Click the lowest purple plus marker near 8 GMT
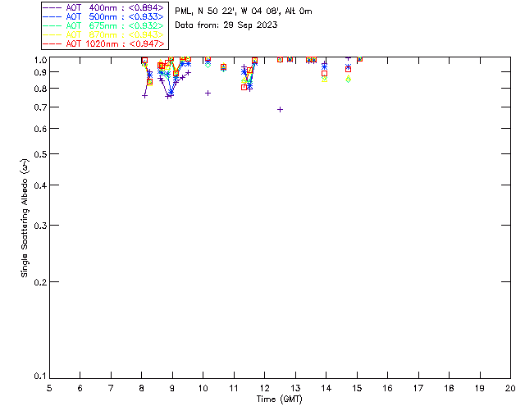This screenshot has width=525, height=420. (x=145, y=95)
